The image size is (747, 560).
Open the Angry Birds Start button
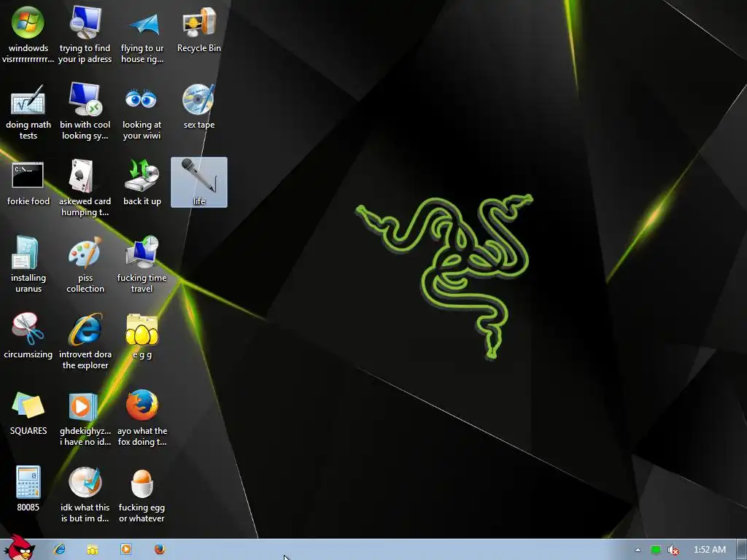tap(20, 548)
